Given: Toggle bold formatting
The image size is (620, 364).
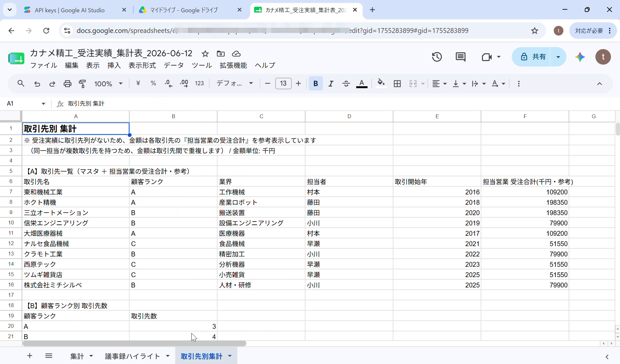Looking at the screenshot, I should (x=315, y=84).
